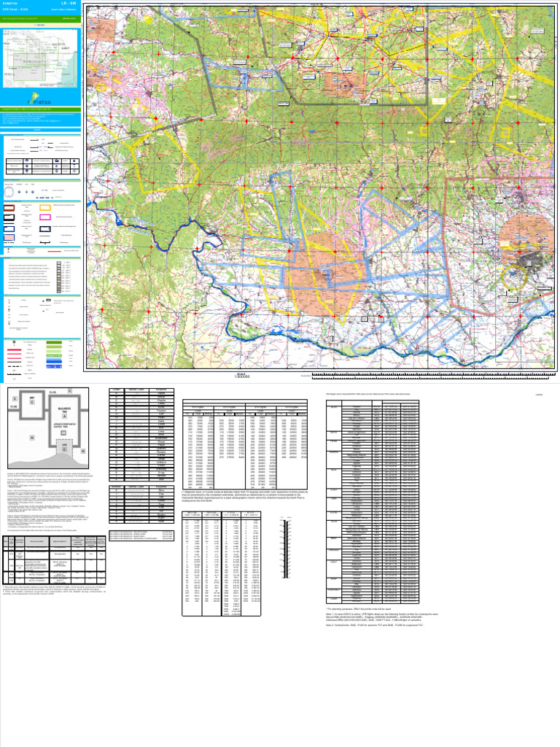Screen dimensions: 560x747
Task: Click the 1:500000 scale label under chart
Action: (x=242, y=377)
